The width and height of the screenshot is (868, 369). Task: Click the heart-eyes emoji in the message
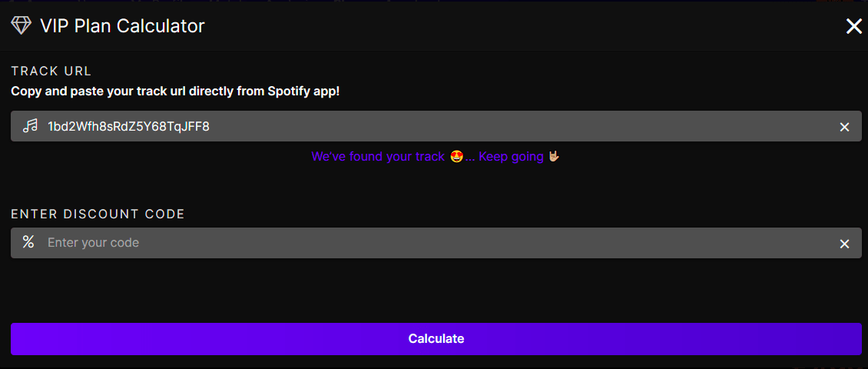[x=457, y=157]
